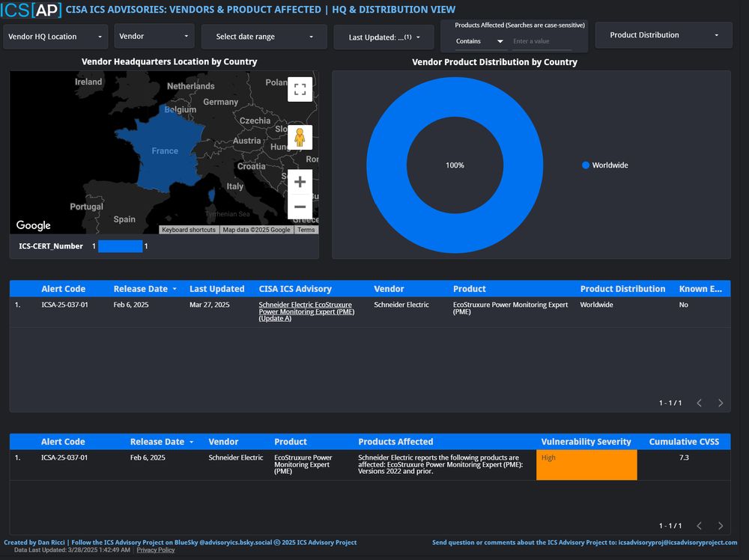Select France on the map
This screenshot has height=560, width=749.
(x=165, y=151)
